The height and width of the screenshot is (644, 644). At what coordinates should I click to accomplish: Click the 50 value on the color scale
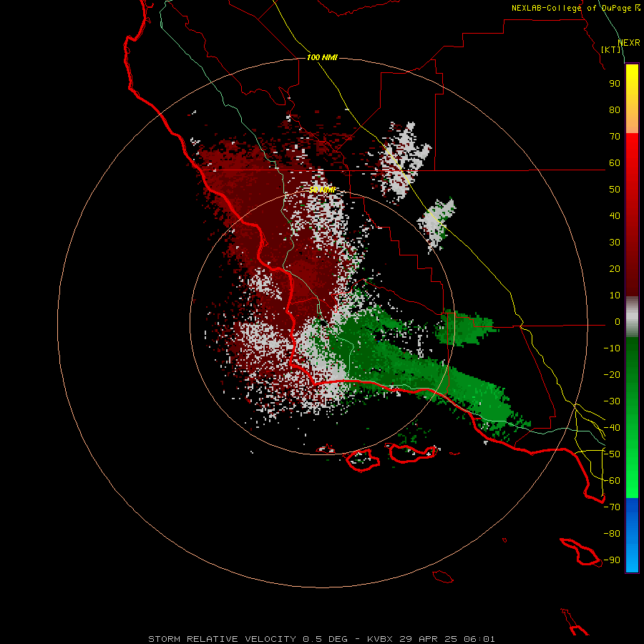[615, 190]
